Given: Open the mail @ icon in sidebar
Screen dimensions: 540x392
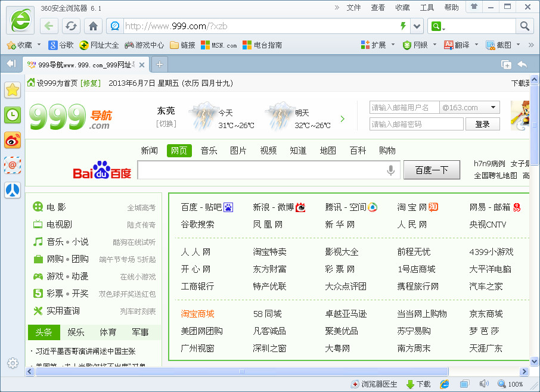Looking at the screenshot, I should (x=13, y=165).
